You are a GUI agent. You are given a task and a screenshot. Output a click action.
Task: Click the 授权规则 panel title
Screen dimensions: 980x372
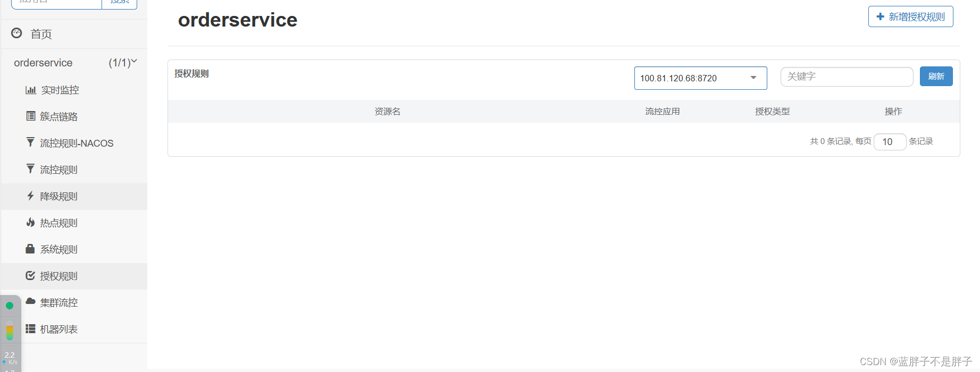coord(191,73)
